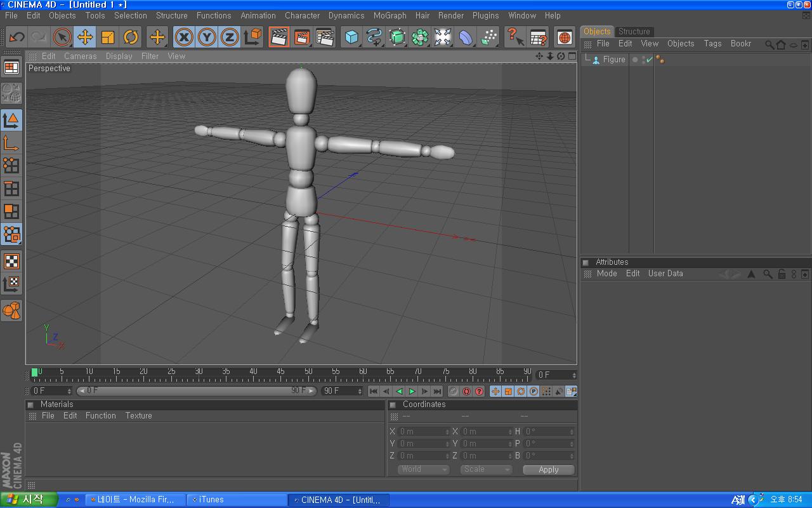
Task: Click Play Backwards green arrow
Action: tap(399, 391)
